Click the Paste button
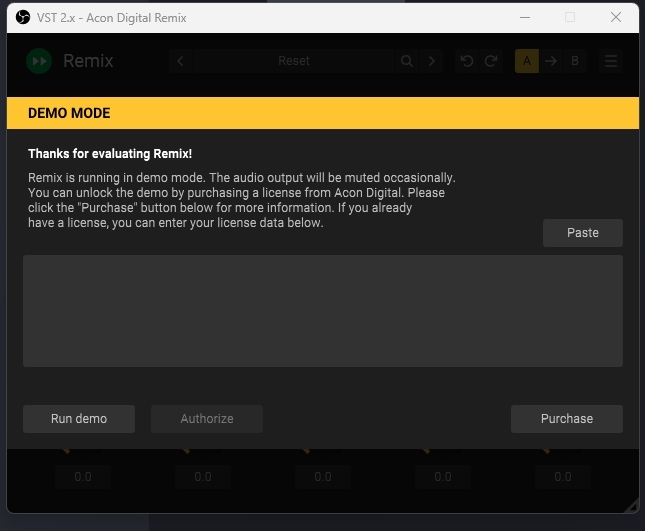Image resolution: width=645 pixels, height=531 pixels. click(583, 233)
